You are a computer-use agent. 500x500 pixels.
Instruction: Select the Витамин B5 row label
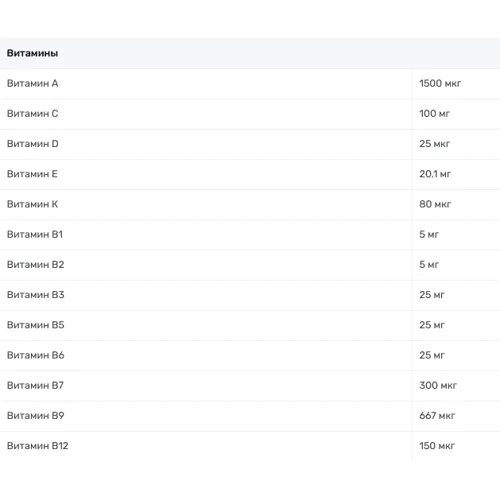[35, 325]
